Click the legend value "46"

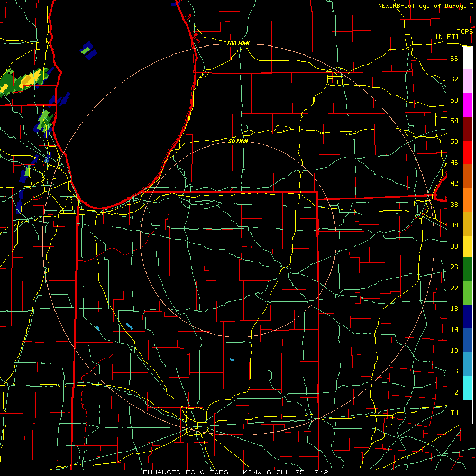point(454,163)
